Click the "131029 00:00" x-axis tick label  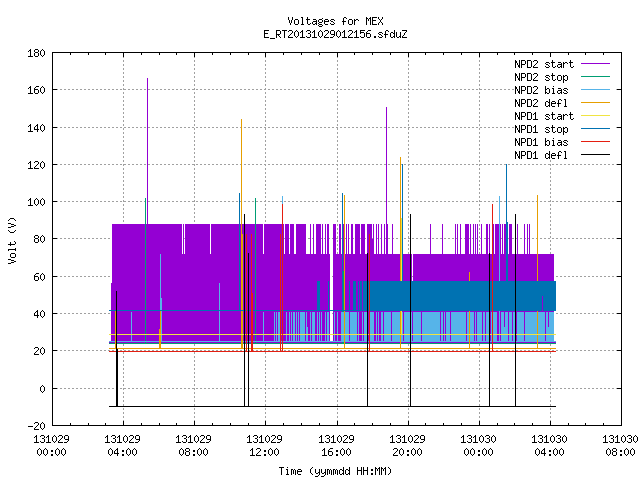51,446
